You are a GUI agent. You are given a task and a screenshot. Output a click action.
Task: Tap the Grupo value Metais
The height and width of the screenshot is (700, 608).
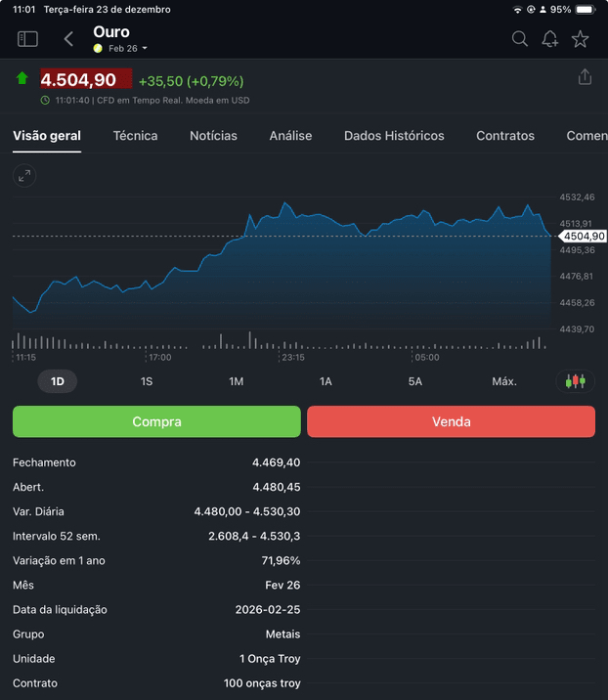click(x=283, y=634)
